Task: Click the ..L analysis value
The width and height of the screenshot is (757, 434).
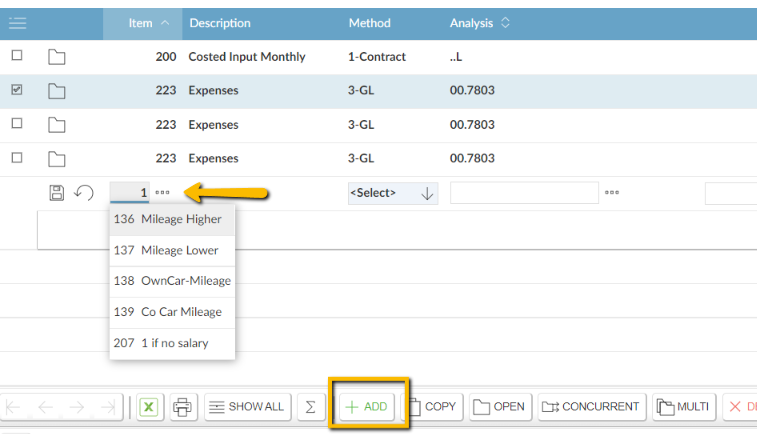Action: [x=456, y=57]
